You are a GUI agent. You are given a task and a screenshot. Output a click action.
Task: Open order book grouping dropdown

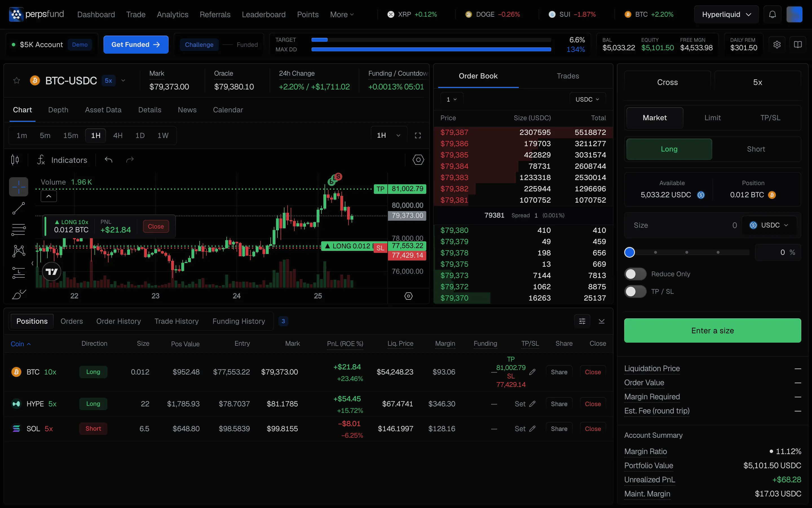[x=452, y=99]
